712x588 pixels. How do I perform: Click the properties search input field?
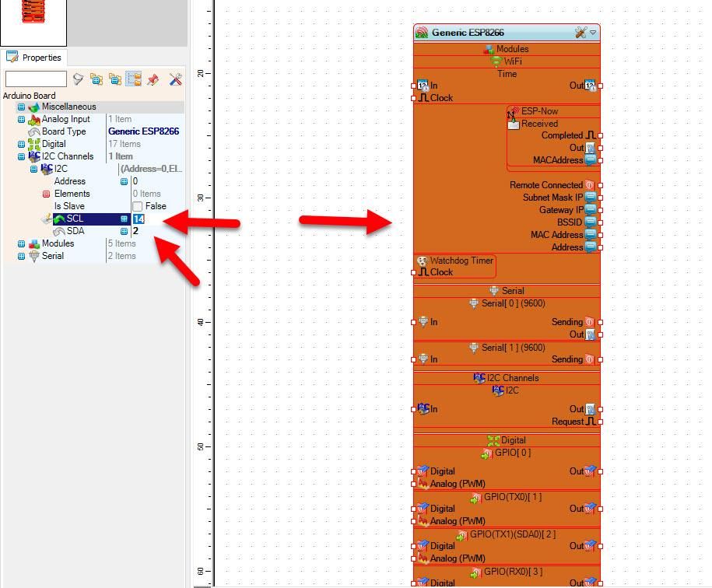(x=36, y=79)
